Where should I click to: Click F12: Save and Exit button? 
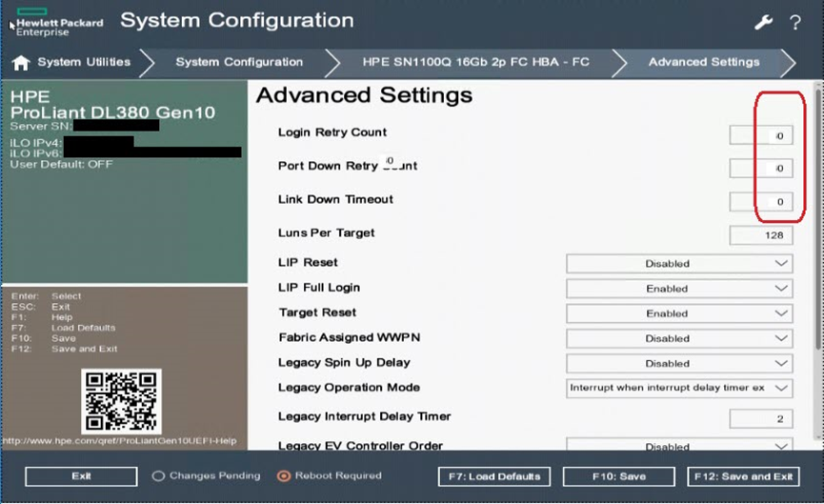click(742, 476)
